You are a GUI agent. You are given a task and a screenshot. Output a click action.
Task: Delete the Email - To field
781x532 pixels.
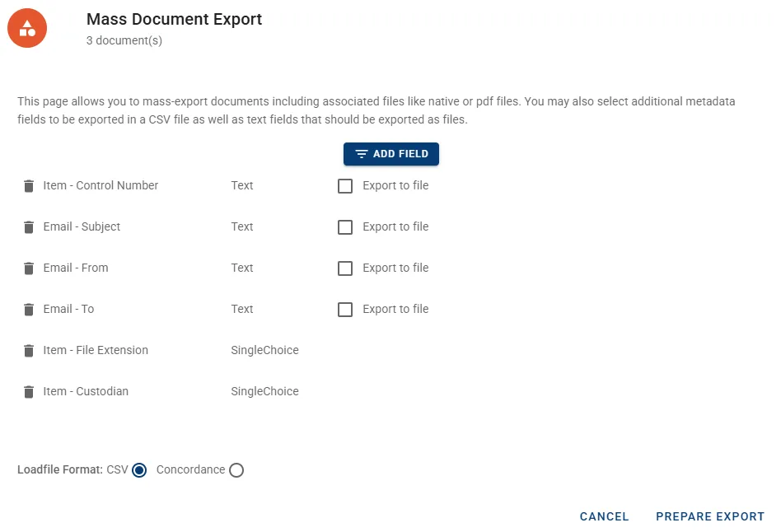click(x=29, y=310)
